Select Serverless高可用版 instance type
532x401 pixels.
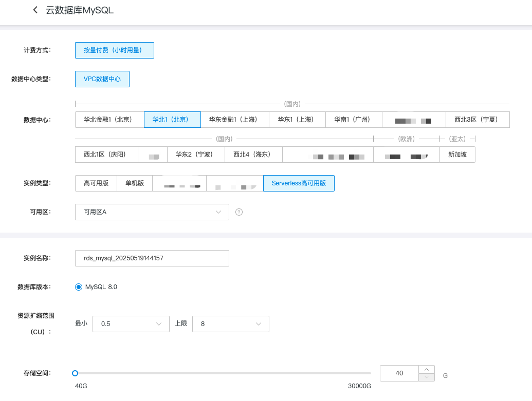click(x=299, y=183)
